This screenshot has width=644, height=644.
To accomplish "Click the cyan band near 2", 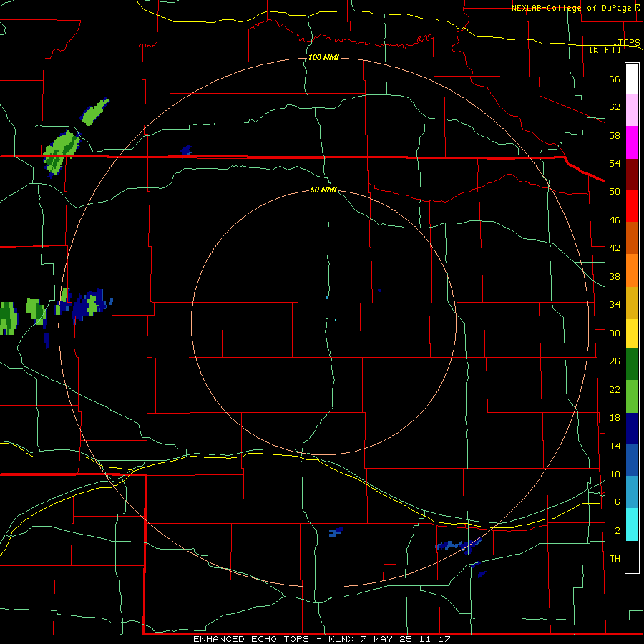I will [x=632, y=524].
